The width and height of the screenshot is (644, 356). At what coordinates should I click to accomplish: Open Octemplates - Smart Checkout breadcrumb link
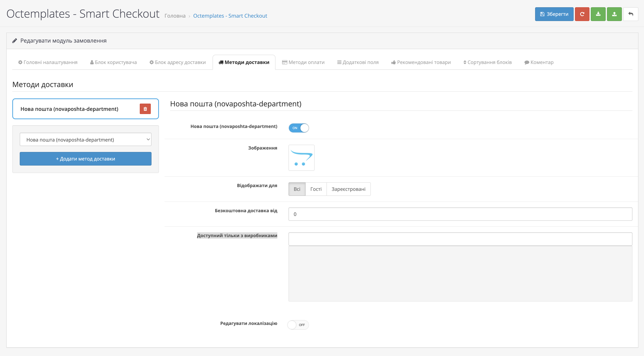pyautogui.click(x=230, y=16)
